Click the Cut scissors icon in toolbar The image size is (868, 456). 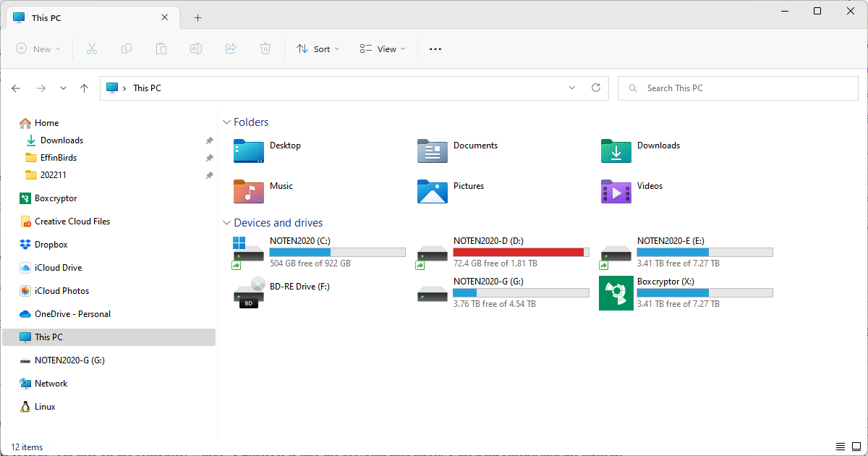point(92,48)
